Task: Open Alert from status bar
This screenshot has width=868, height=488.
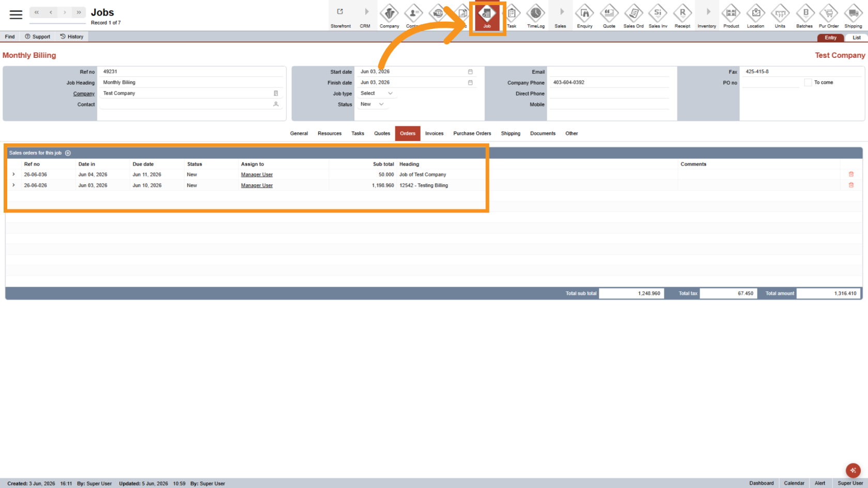Action: click(820, 483)
